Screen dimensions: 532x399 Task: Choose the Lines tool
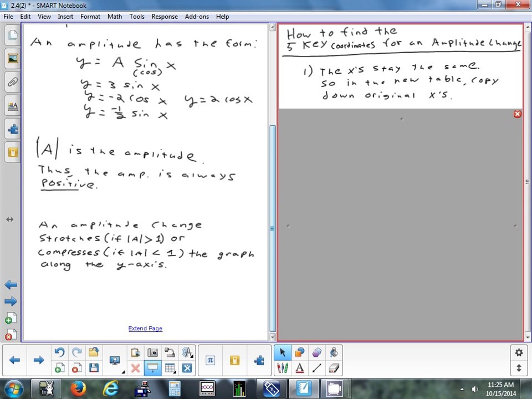[x=317, y=368]
